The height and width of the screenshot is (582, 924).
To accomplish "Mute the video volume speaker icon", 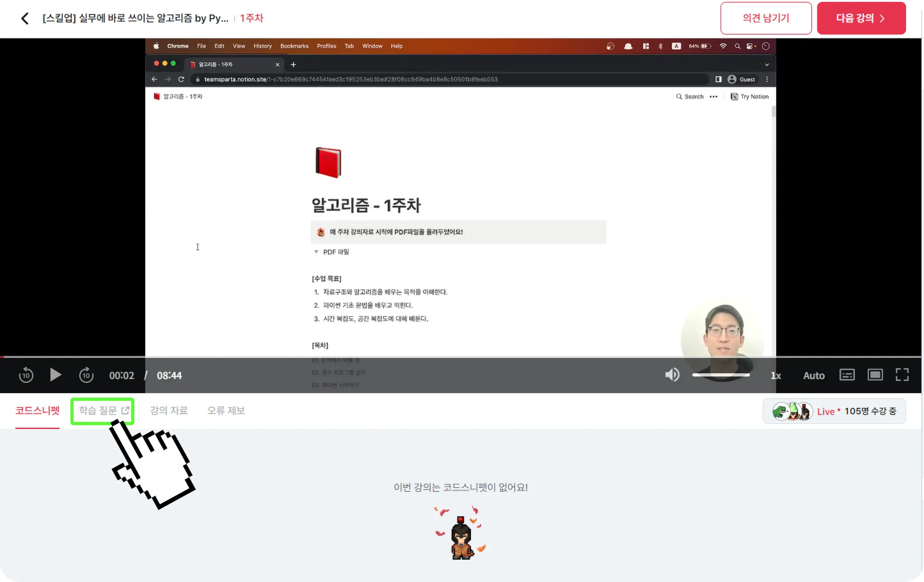I will (x=672, y=375).
